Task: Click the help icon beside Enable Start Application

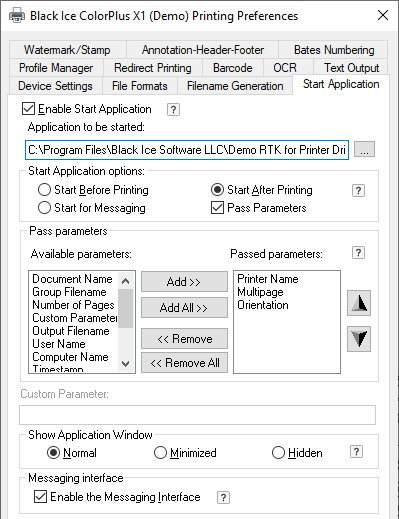Action: pos(173,109)
